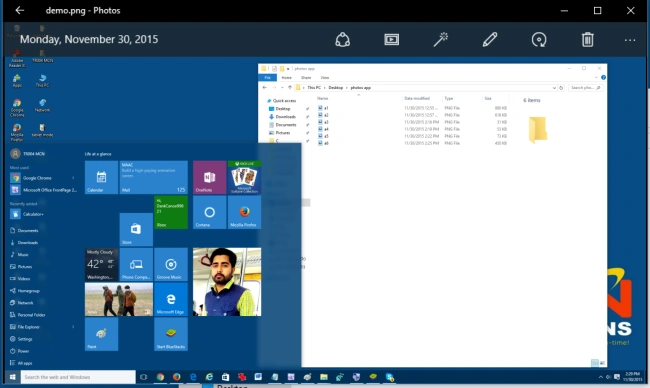650x388 pixels.
Task: Click the Windows Start button on taskbar
Action: click(x=12, y=377)
